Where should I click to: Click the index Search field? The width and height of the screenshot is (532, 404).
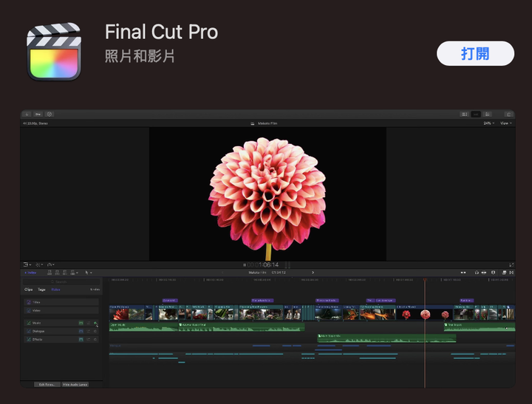[x=61, y=281]
